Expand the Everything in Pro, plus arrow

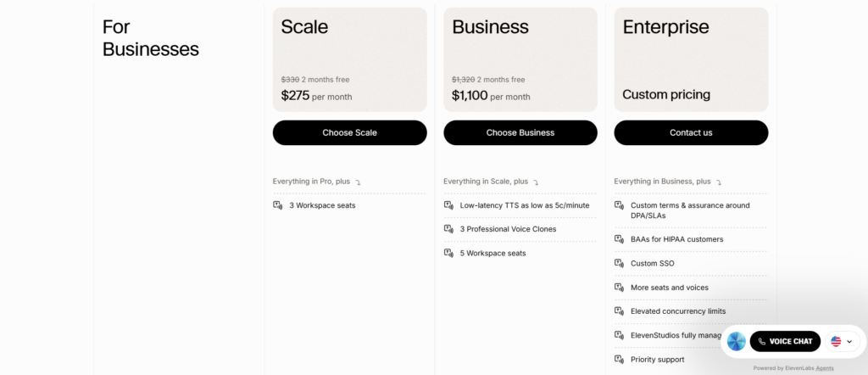pyautogui.click(x=359, y=182)
